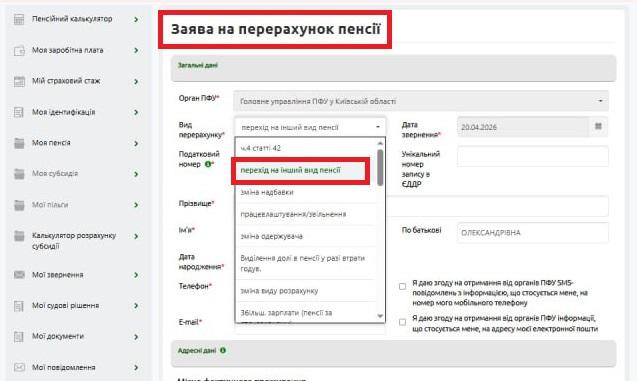Click the Мої звернення envelope icon
Viewport: 637px width, 381px height.
[19, 275]
